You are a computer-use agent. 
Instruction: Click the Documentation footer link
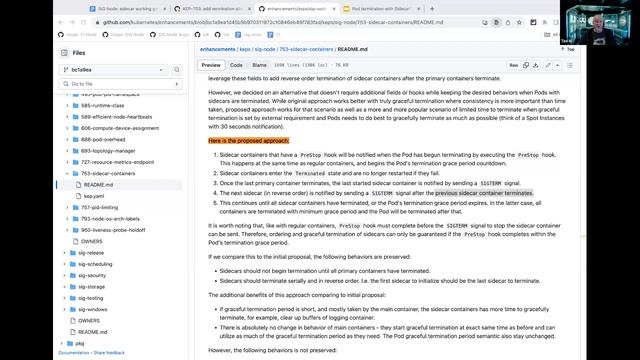pyautogui.click(x=74, y=353)
